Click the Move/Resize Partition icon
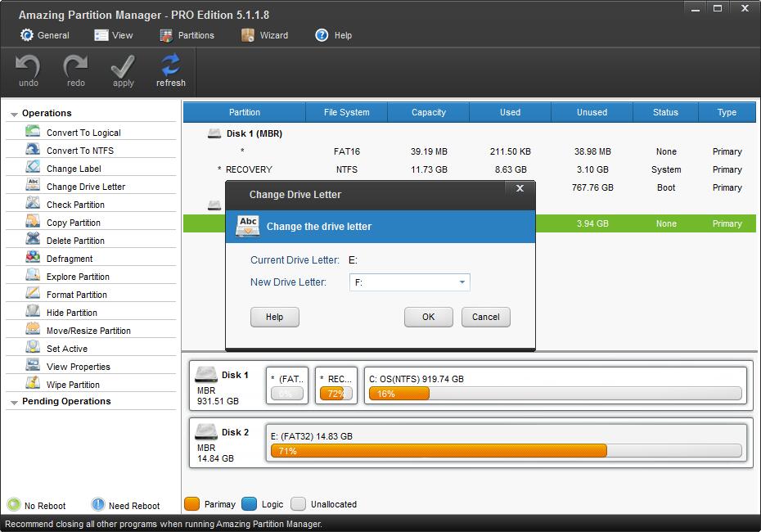761x532 pixels. [x=33, y=329]
